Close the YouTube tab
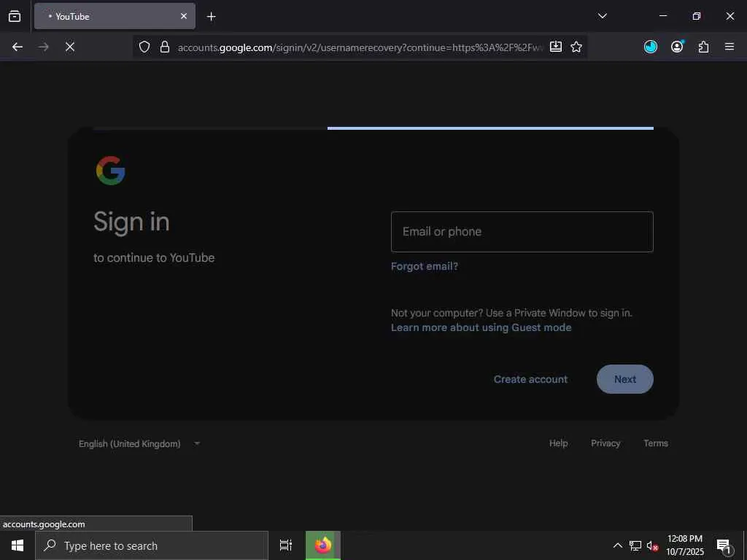Screen dimensions: 747x560 click(x=183, y=16)
